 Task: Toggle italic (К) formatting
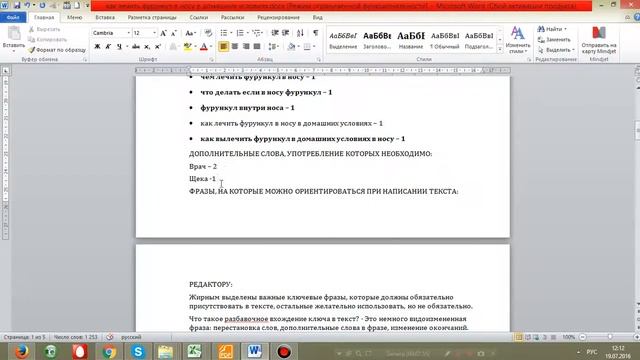tap(108, 47)
